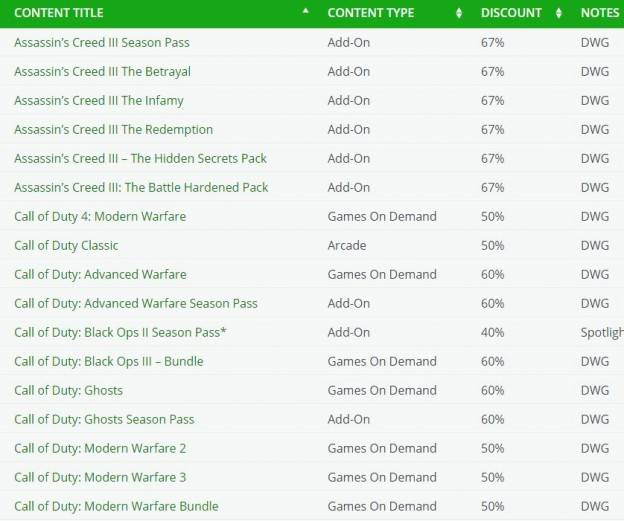Open Advanced Warfare Season Pass link
624x521 pixels.
coord(136,304)
